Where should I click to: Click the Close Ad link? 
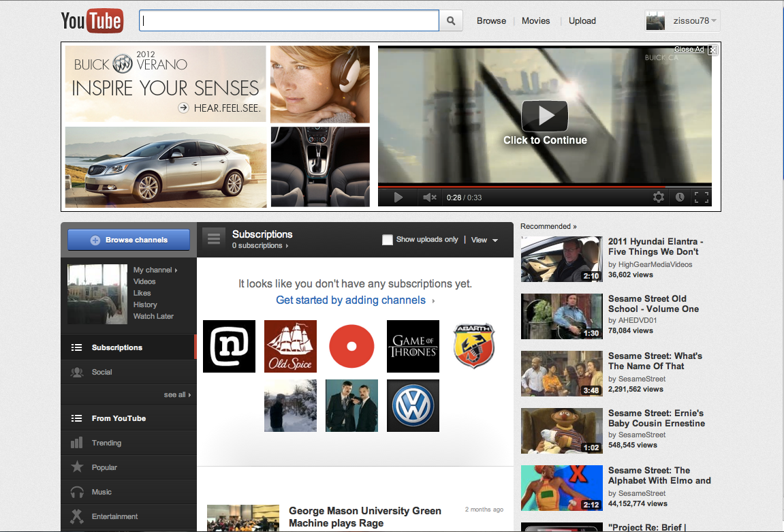point(689,49)
